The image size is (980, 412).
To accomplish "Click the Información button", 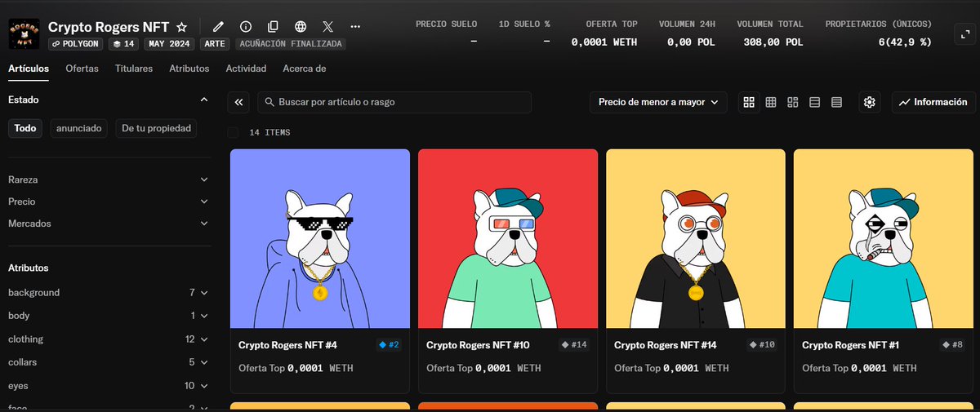I will tap(933, 102).
